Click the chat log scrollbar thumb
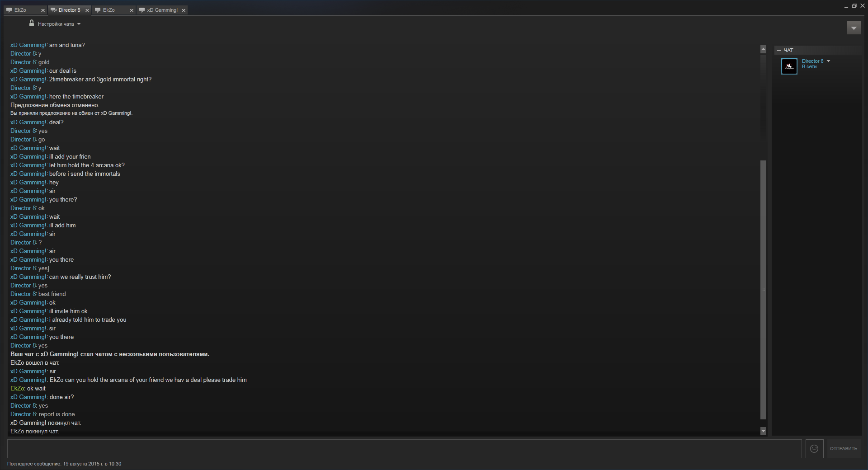This screenshot has height=470, width=868. pos(763,290)
